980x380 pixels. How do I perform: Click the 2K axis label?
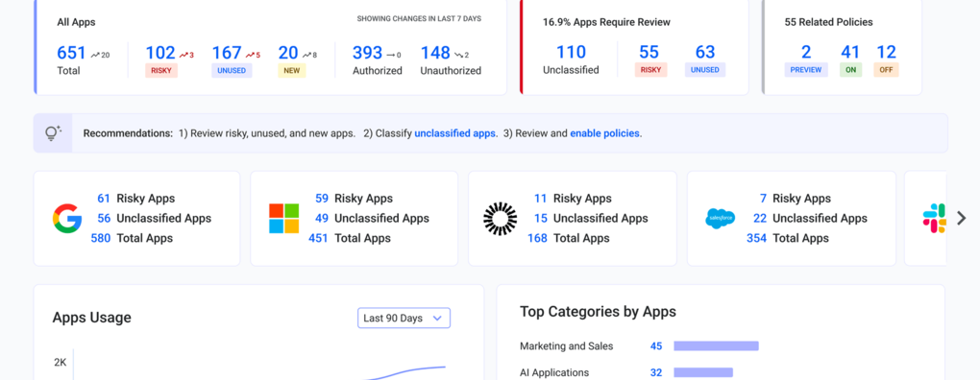[x=60, y=363]
